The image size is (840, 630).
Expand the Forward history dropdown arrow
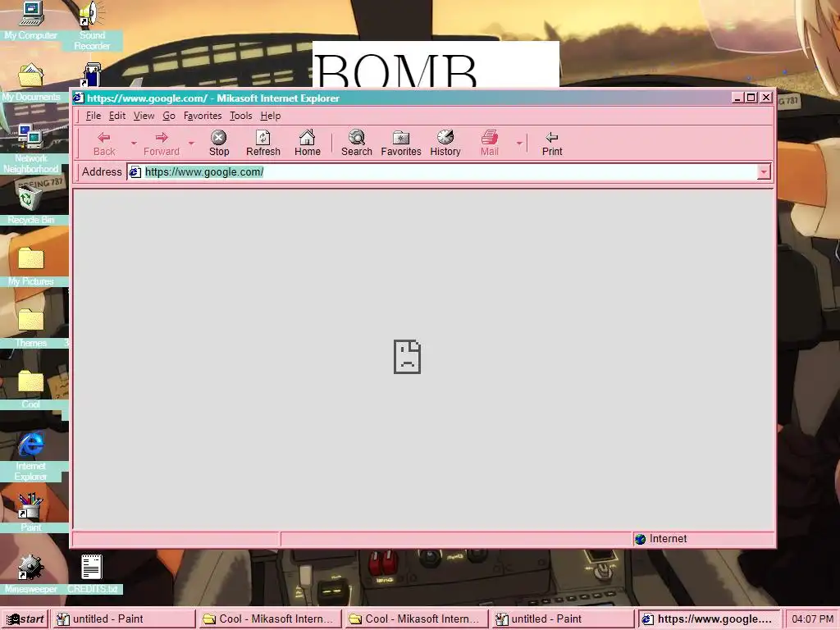[191, 143]
